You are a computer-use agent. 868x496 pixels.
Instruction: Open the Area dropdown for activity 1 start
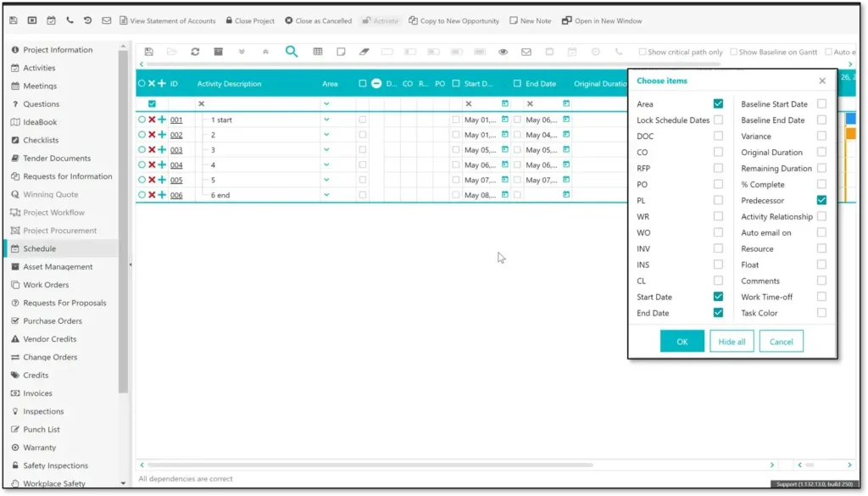tap(327, 119)
